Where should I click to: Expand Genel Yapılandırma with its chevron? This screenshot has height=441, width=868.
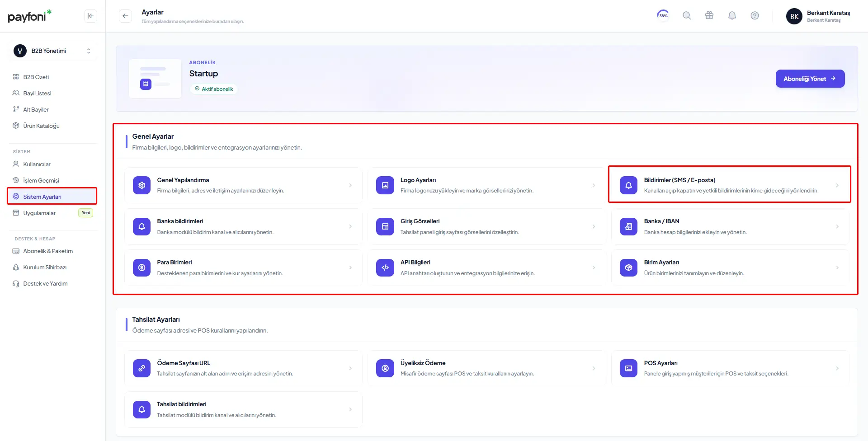pyautogui.click(x=350, y=185)
